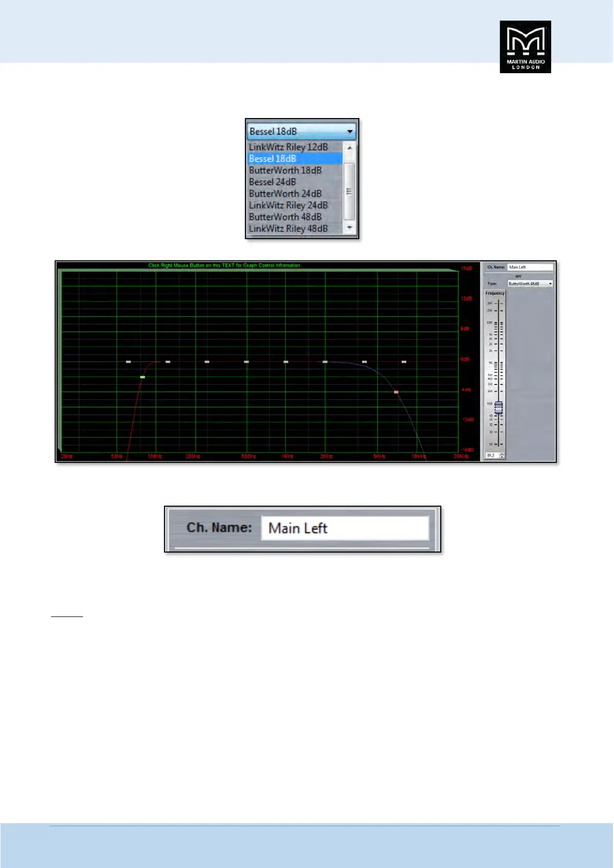
Task: Pick ButterWorth 18dB in the filter list
Action: click(294, 170)
